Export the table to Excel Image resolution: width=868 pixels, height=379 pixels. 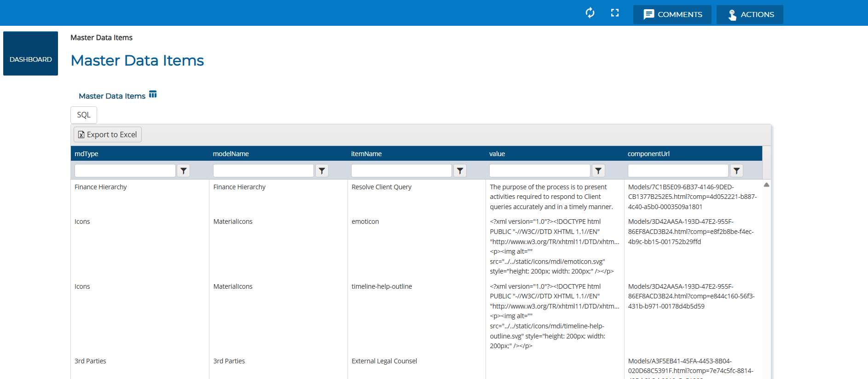[108, 134]
